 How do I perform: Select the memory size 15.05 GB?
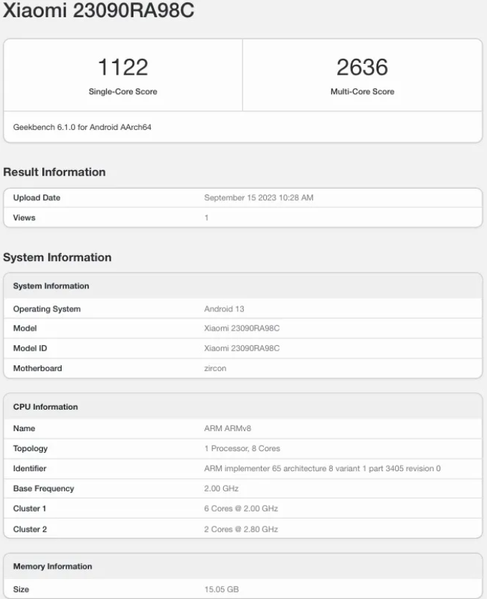pyautogui.click(x=222, y=589)
